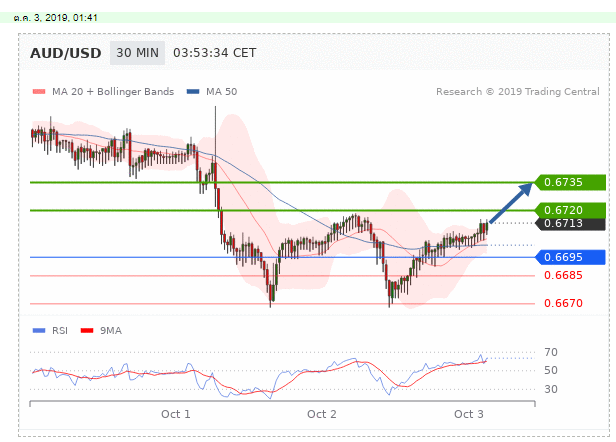Click the MA 50 legend label
This screenshot has width=616, height=442.
point(222,92)
